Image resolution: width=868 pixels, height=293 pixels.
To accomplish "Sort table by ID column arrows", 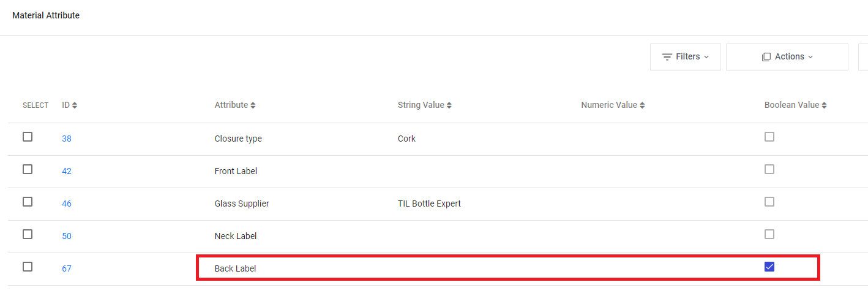I will click(75, 105).
